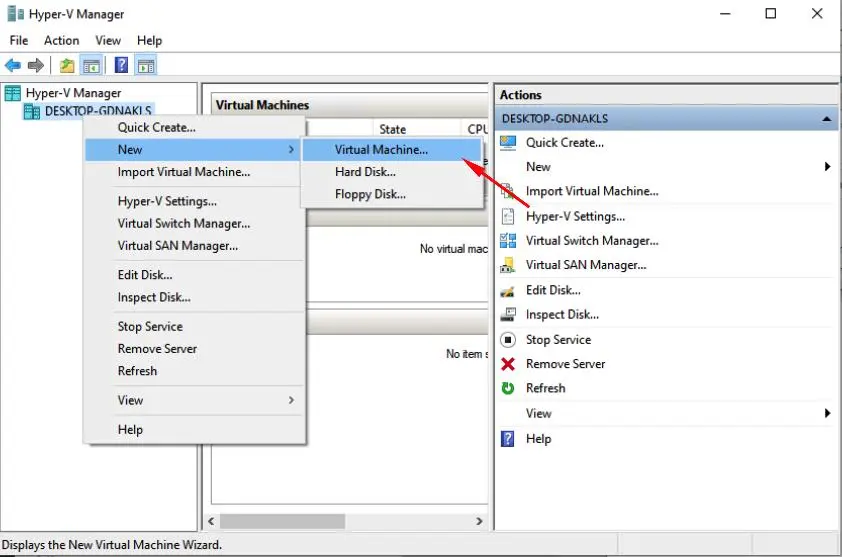Click the Edit Disk icon in Actions pane

(x=507, y=291)
